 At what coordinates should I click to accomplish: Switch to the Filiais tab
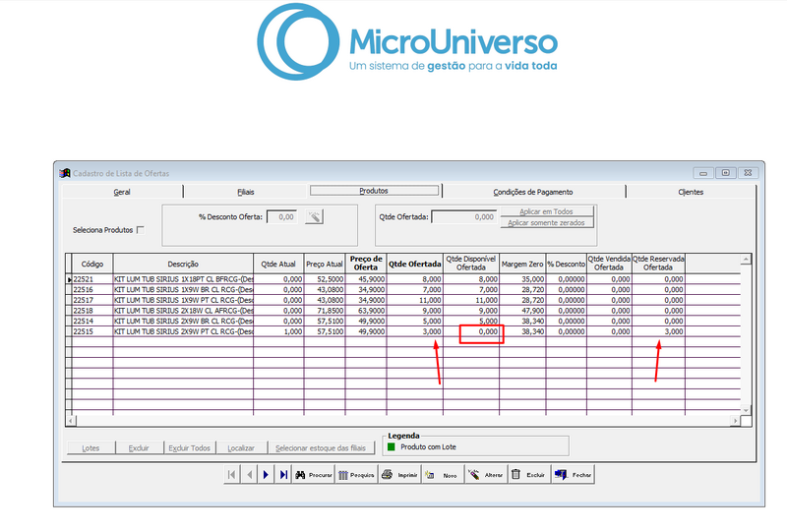point(245,192)
